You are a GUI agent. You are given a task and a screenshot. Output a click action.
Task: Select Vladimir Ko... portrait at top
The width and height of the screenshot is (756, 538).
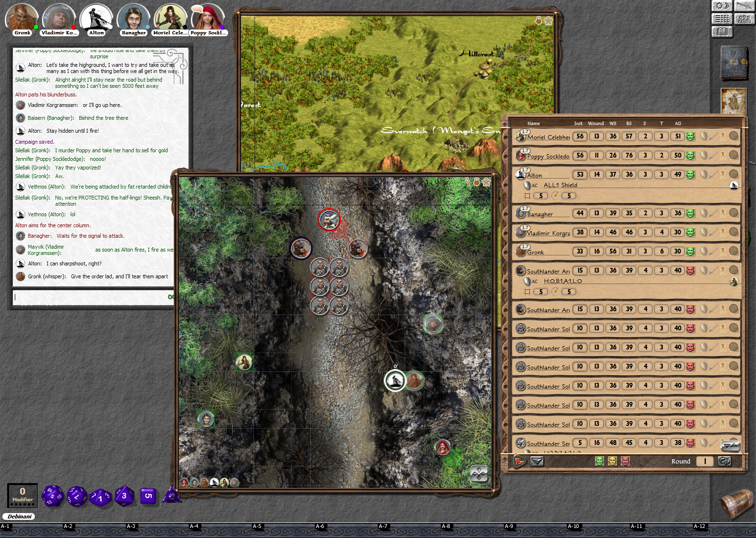59,20
